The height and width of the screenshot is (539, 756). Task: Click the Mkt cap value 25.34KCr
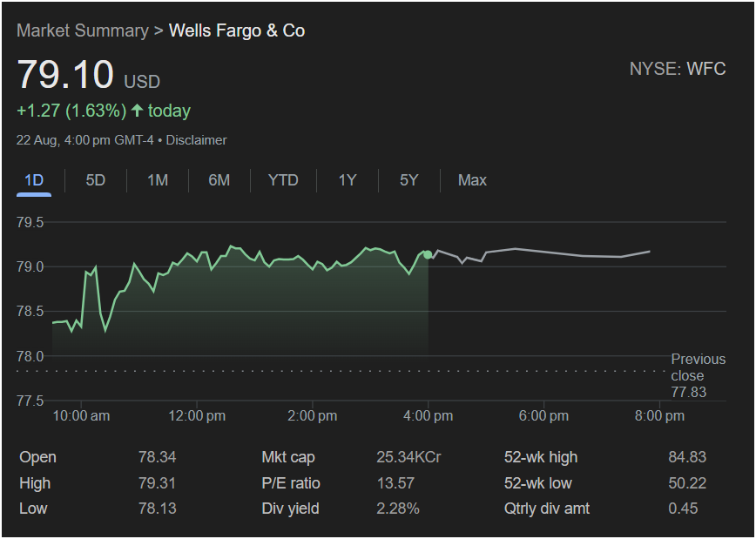(408, 457)
